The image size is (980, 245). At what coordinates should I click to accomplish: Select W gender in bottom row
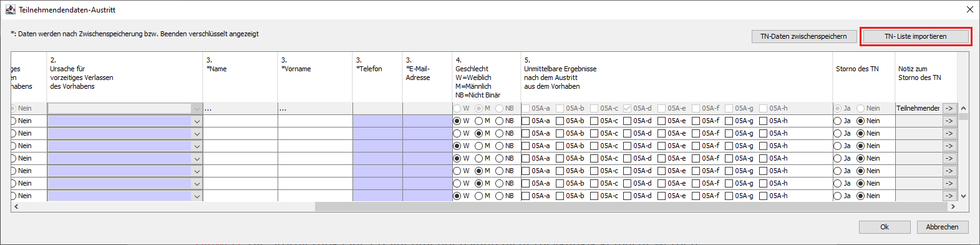pyautogui.click(x=457, y=196)
